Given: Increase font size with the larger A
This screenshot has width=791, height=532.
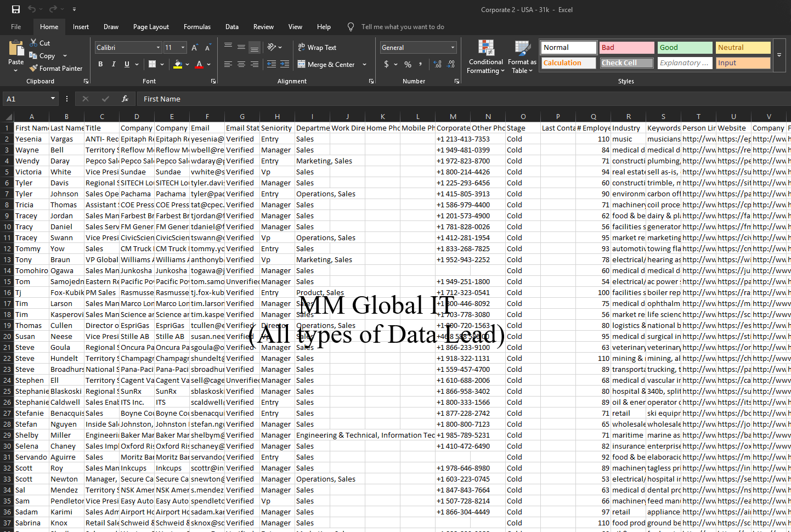Looking at the screenshot, I should point(195,48).
